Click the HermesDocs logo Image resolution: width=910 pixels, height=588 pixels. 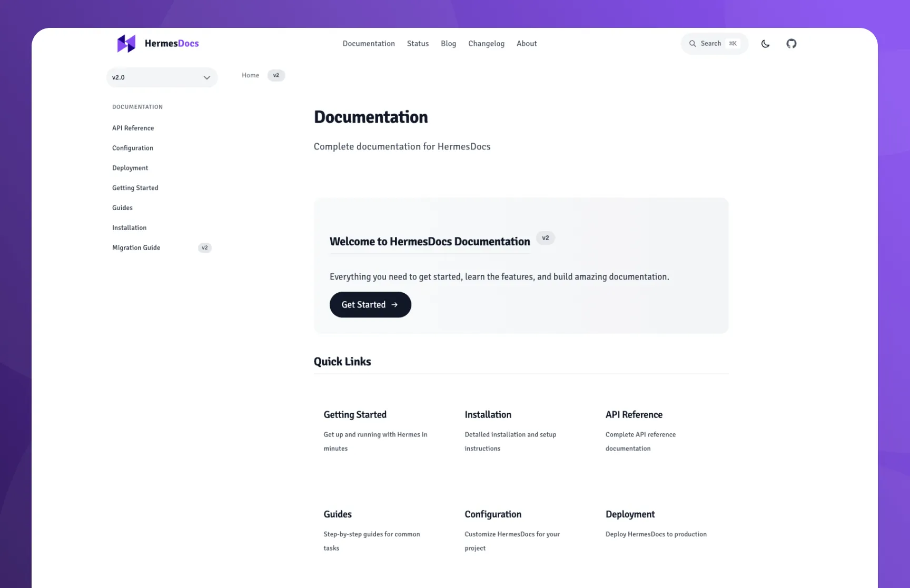[158, 43]
